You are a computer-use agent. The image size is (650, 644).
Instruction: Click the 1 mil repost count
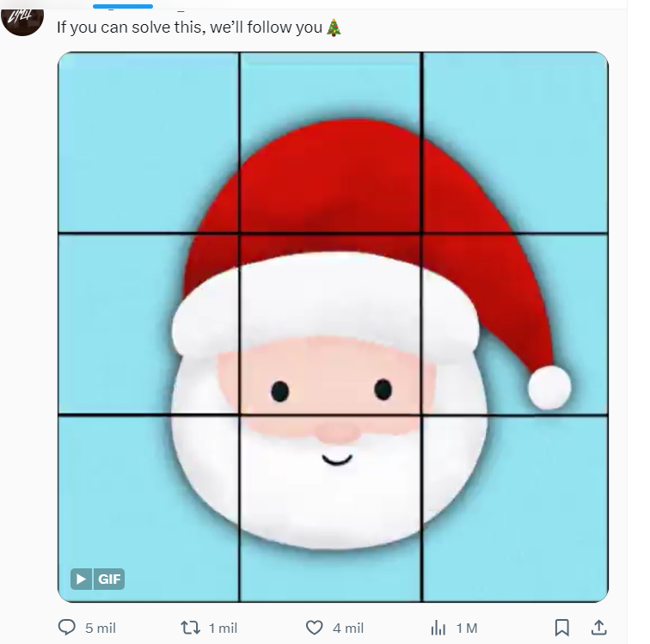pyautogui.click(x=223, y=629)
